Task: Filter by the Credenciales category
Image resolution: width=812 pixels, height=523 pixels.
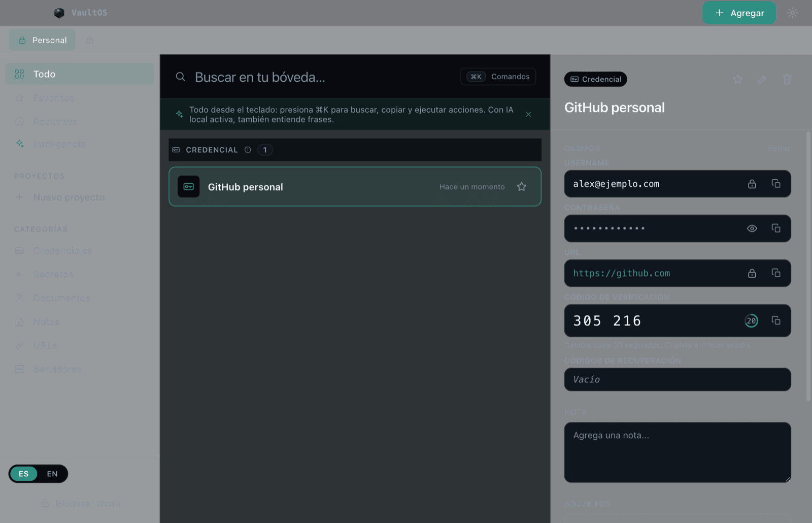Action: click(80, 251)
